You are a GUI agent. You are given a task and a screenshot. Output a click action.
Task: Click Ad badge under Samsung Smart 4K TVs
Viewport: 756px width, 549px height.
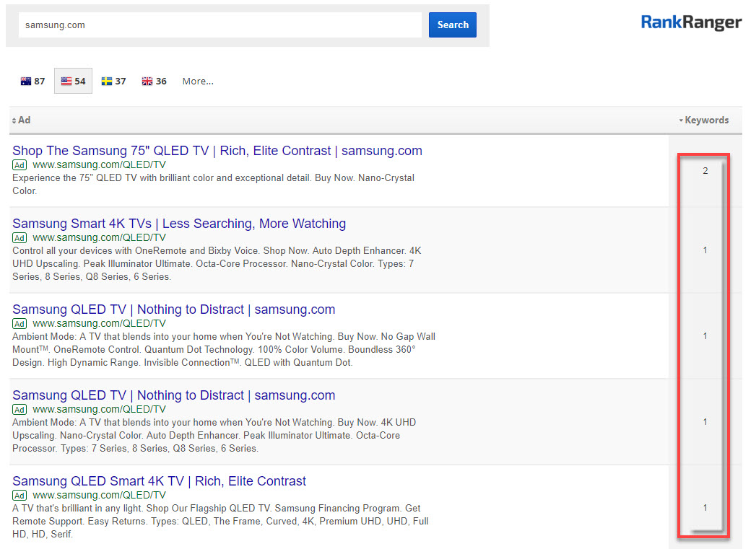click(19, 238)
